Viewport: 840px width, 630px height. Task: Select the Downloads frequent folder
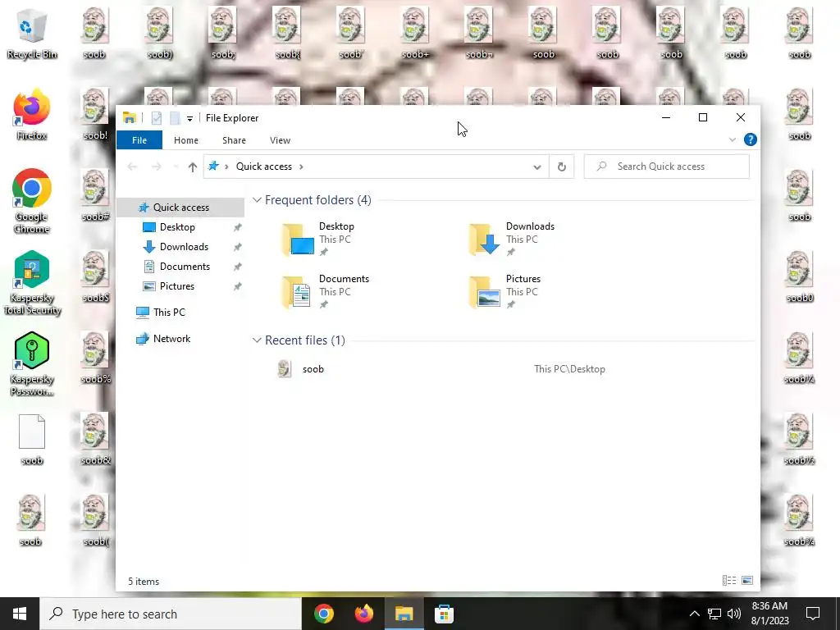[512, 239]
